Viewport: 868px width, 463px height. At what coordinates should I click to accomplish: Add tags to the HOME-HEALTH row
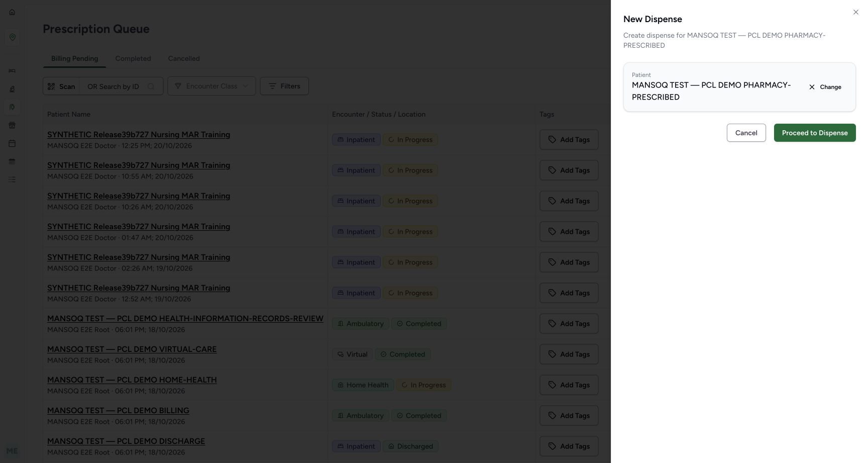pos(569,385)
